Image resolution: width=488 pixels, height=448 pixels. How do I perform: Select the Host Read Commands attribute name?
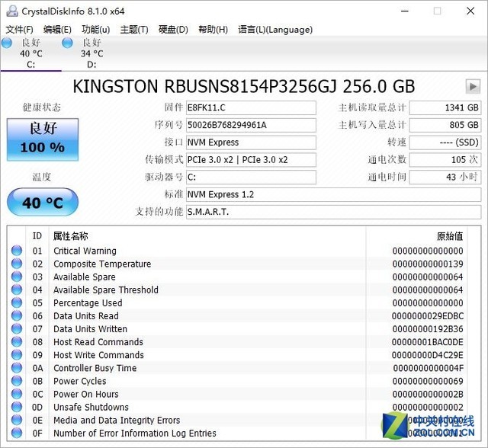[98, 342]
